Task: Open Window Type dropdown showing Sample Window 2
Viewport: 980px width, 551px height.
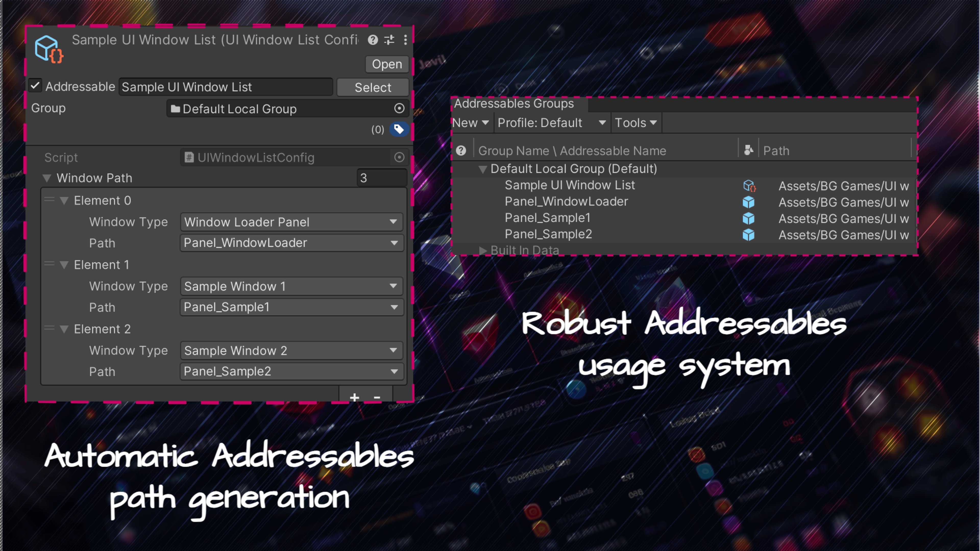Action: click(291, 350)
